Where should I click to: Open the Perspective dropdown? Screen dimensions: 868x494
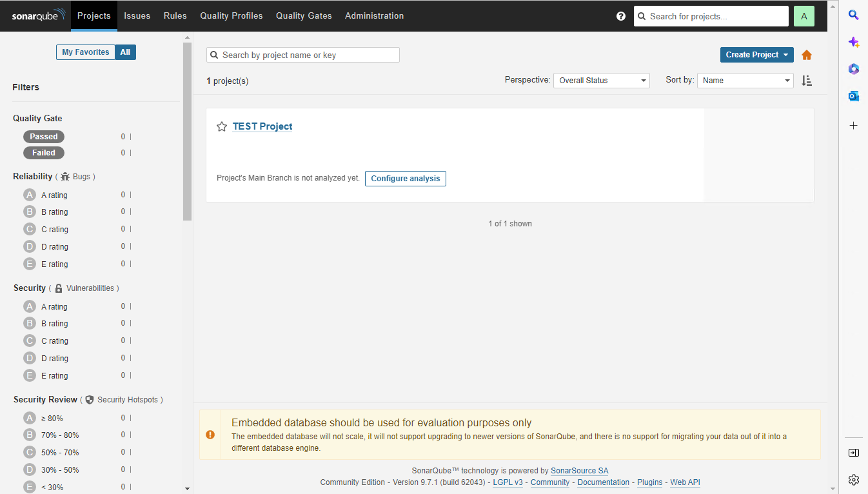tap(600, 80)
